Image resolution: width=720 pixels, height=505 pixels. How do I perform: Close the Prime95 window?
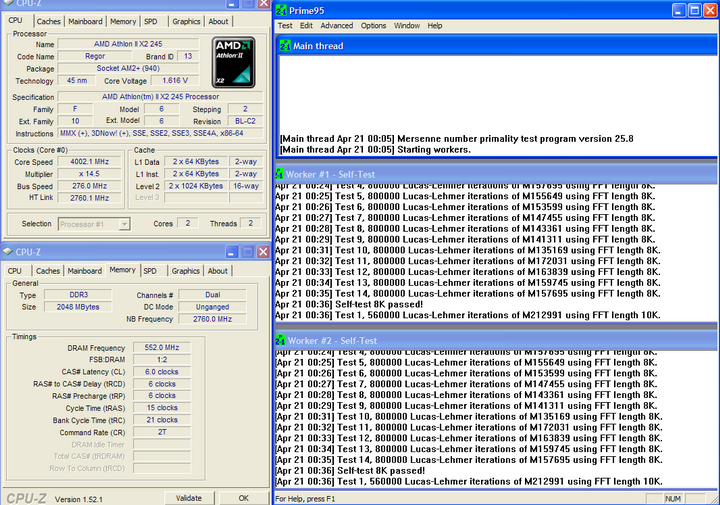coord(710,11)
